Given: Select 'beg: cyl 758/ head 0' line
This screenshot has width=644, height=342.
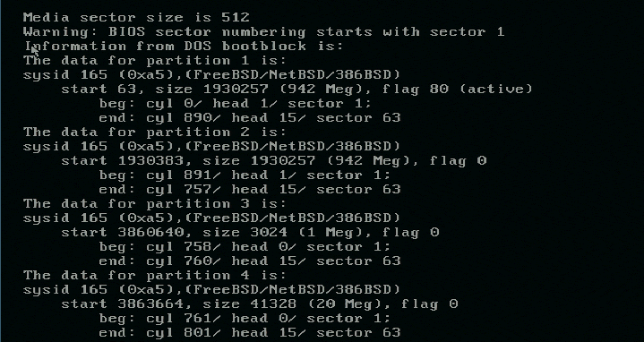Looking at the screenshot, I should [x=245, y=247].
